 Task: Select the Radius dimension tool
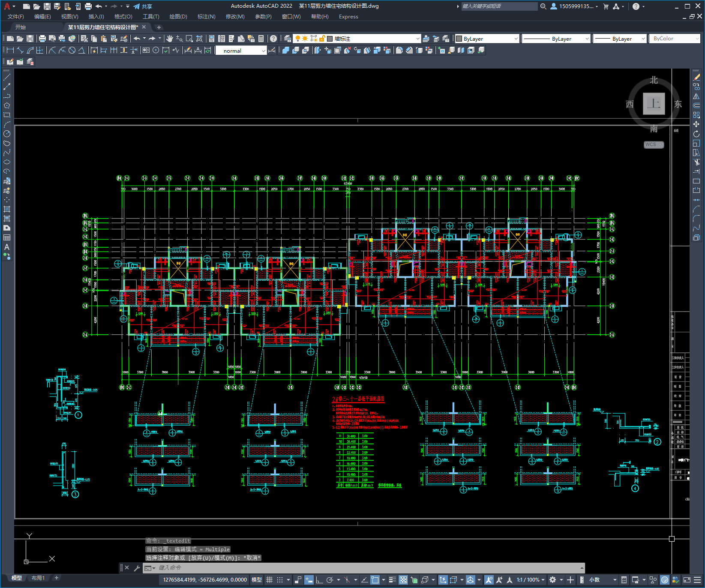pos(52,50)
